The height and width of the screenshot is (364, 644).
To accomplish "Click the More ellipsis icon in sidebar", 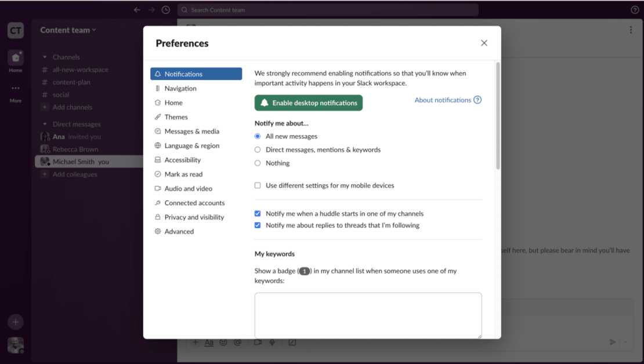I will coord(16,89).
